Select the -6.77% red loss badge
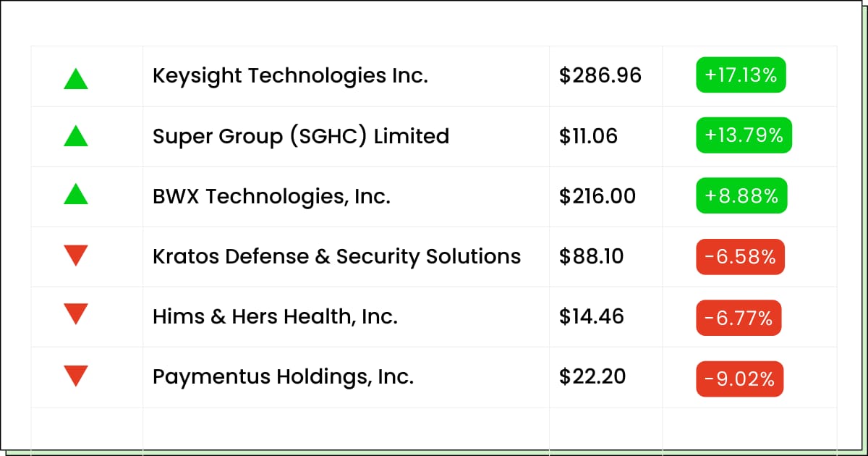The image size is (868, 456). click(739, 318)
